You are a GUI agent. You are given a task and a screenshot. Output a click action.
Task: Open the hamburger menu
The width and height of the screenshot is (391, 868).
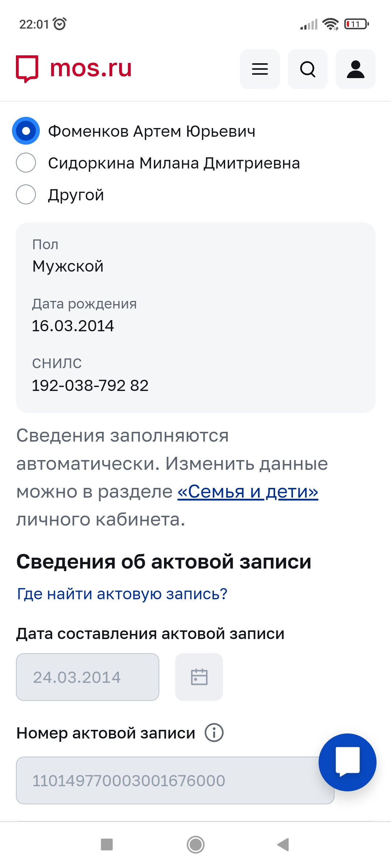point(260,69)
